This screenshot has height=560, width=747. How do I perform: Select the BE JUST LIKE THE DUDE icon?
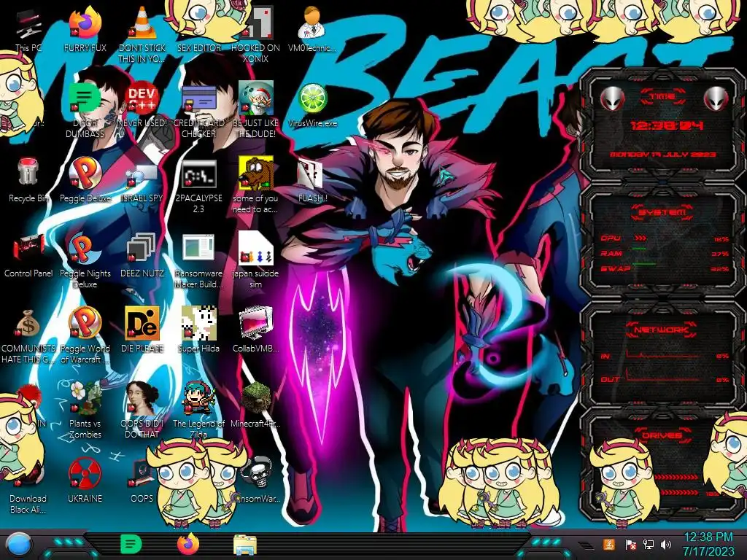(256, 111)
